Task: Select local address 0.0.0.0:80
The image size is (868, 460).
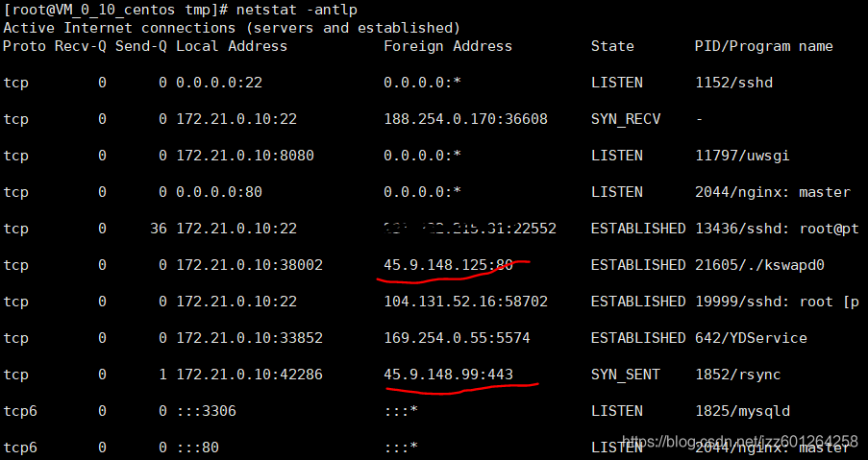Action: tap(219, 192)
